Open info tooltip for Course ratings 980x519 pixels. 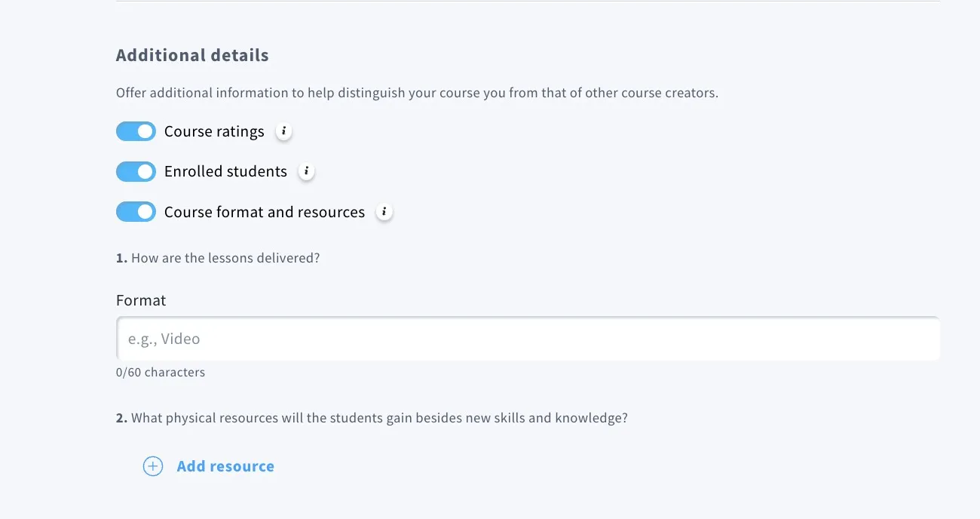click(x=283, y=131)
